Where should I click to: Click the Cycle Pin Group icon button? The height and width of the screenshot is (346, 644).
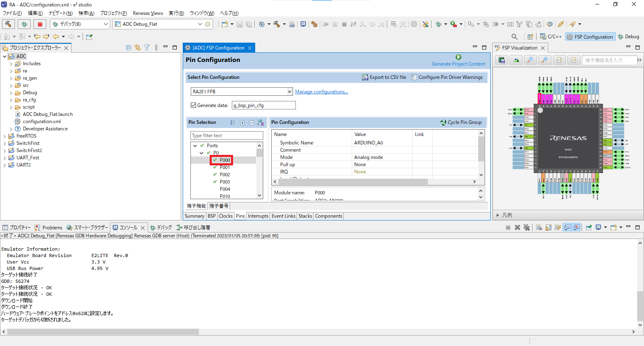coord(443,122)
